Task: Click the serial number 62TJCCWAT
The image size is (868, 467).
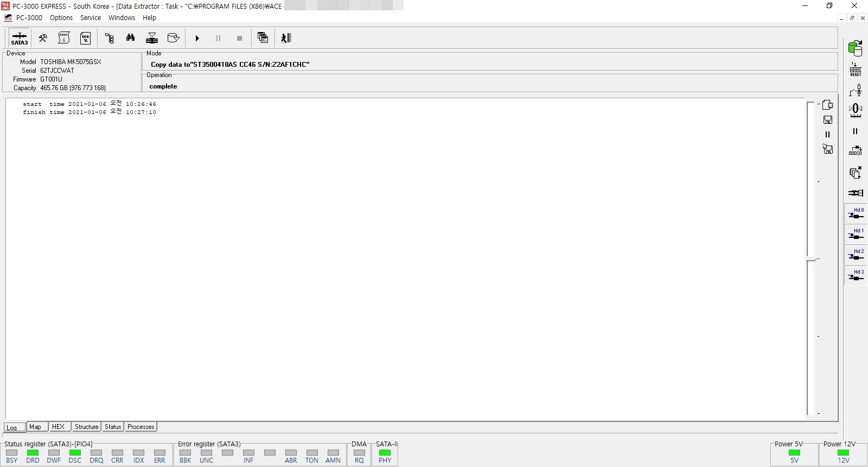Action: point(57,71)
